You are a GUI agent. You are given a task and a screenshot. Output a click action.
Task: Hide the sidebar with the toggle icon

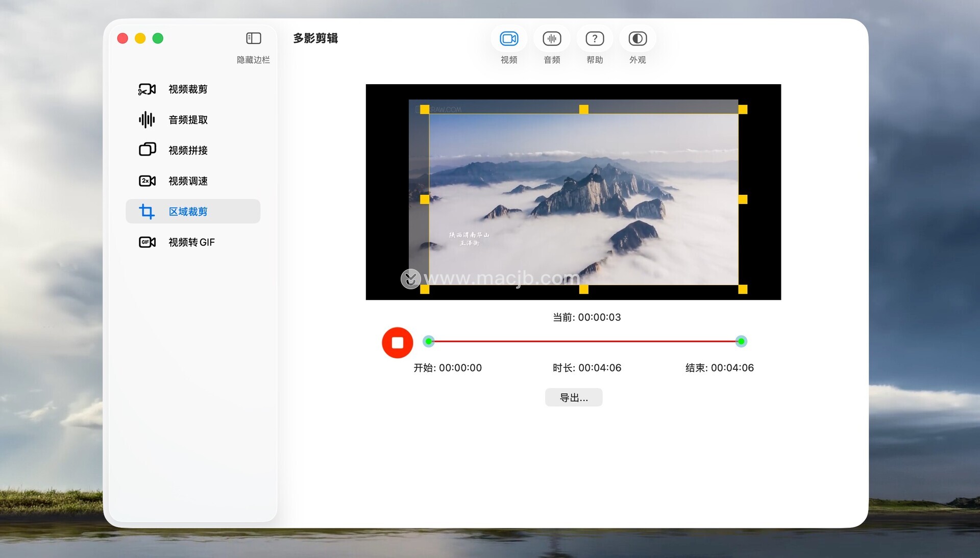click(254, 39)
